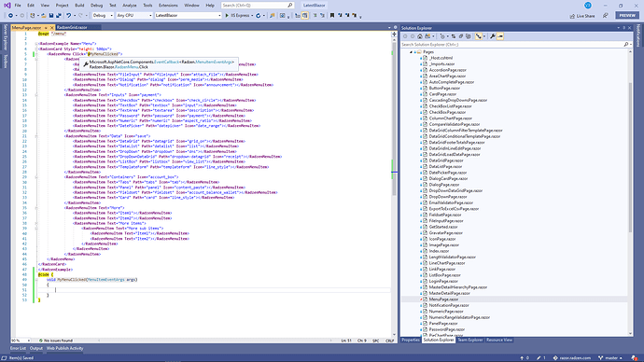
Task: Click Sync with Active Document icon
Action: pyautogui.click(x=454, y=36)
